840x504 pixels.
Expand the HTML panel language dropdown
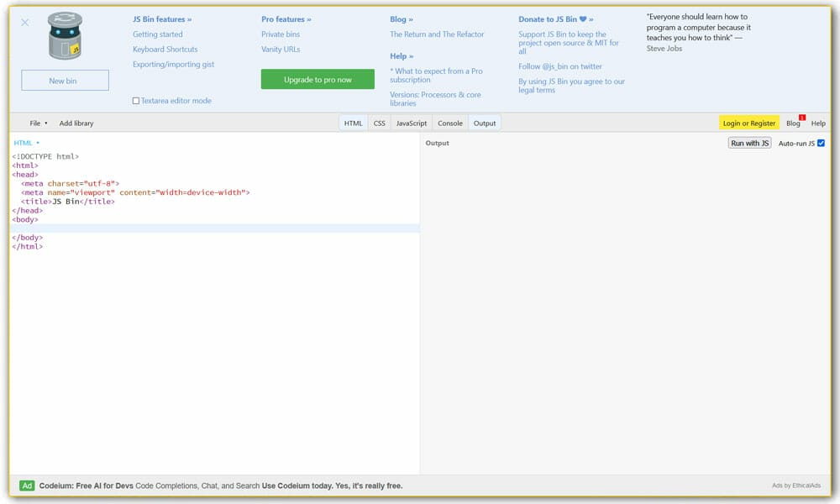coord(26,143)
